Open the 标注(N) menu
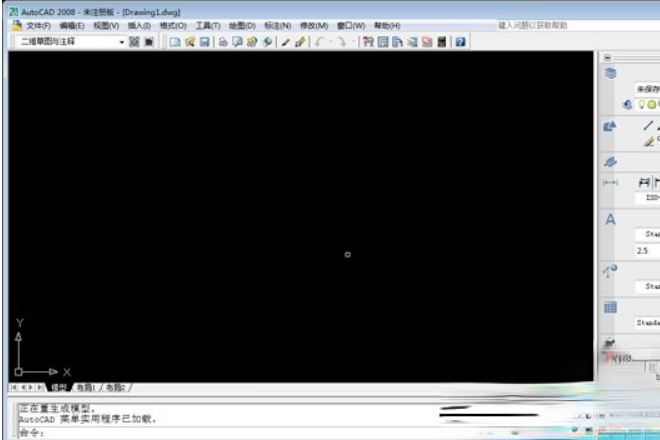The height and width of the screenshot is (440, 660). [277, 26]
